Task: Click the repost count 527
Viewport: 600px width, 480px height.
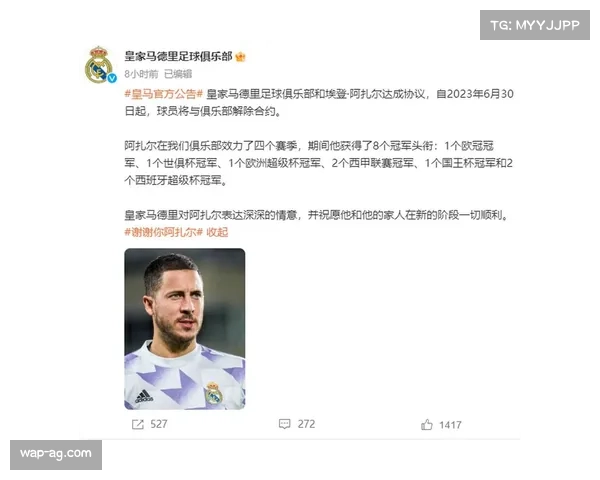Action: [159, 424]
